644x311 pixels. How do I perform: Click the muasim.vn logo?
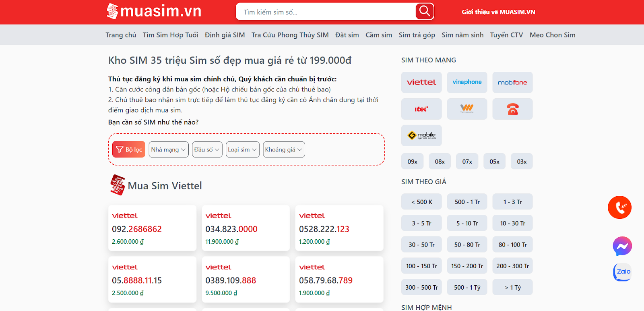tap(154, 11)
